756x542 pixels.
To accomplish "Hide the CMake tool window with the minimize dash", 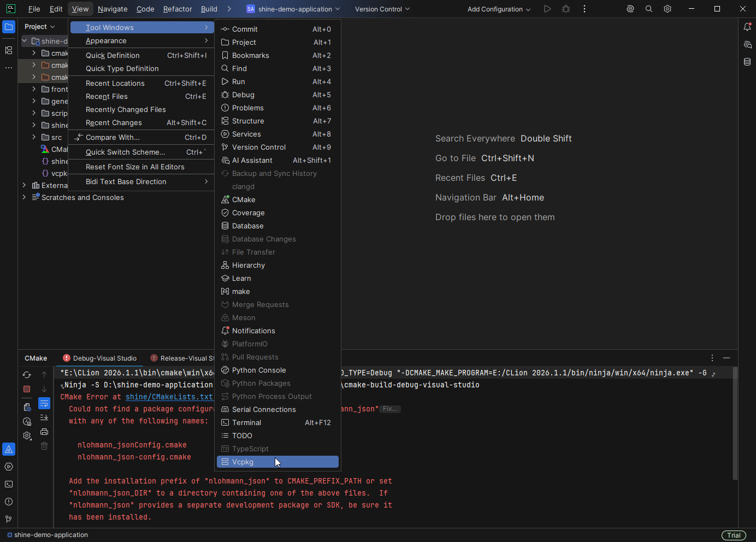I will coord(727,358).
